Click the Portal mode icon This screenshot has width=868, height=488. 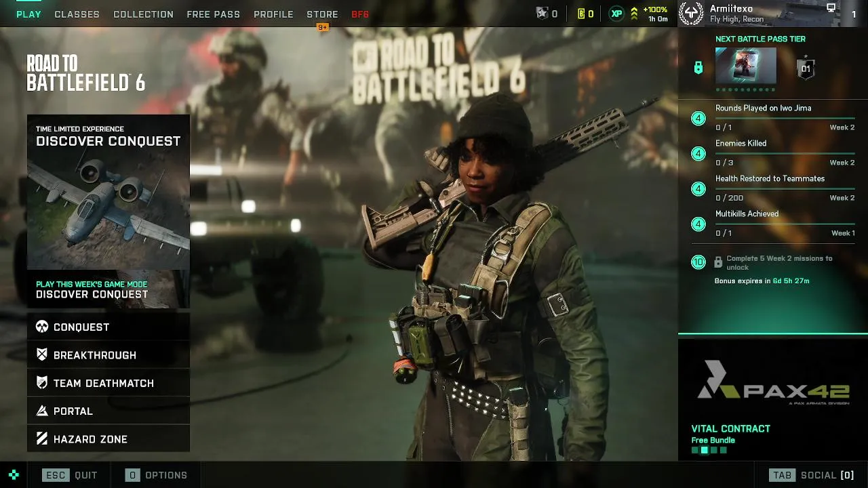(x=42, y=411)
